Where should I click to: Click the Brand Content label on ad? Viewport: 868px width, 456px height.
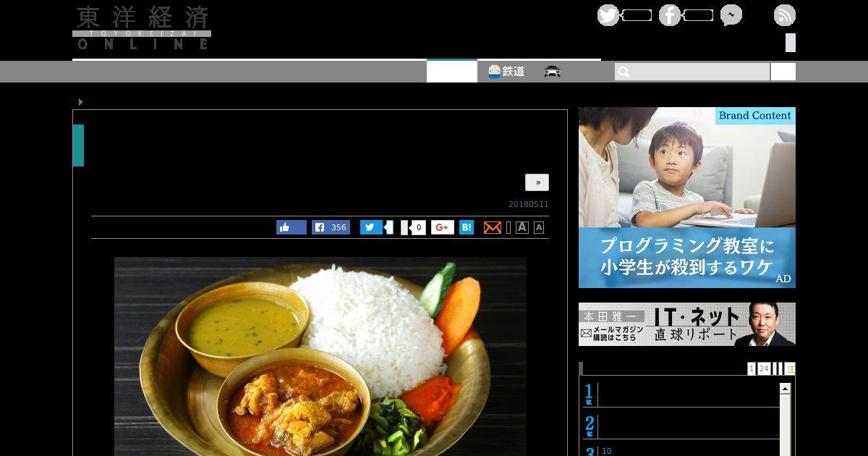(x=755, y=116)
